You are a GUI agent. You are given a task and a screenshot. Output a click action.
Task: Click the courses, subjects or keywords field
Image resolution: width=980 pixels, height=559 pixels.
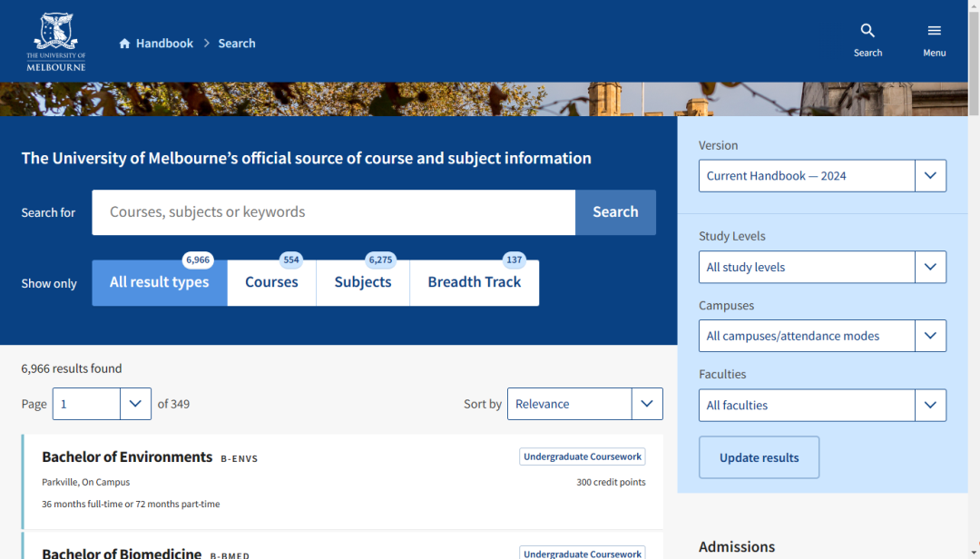333,212
